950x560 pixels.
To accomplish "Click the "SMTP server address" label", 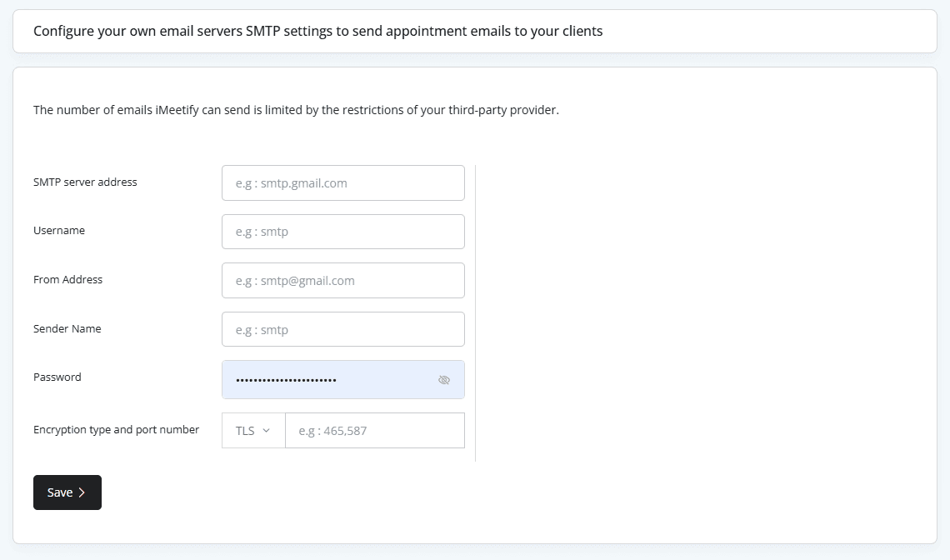I will click(x=85, y=182).
